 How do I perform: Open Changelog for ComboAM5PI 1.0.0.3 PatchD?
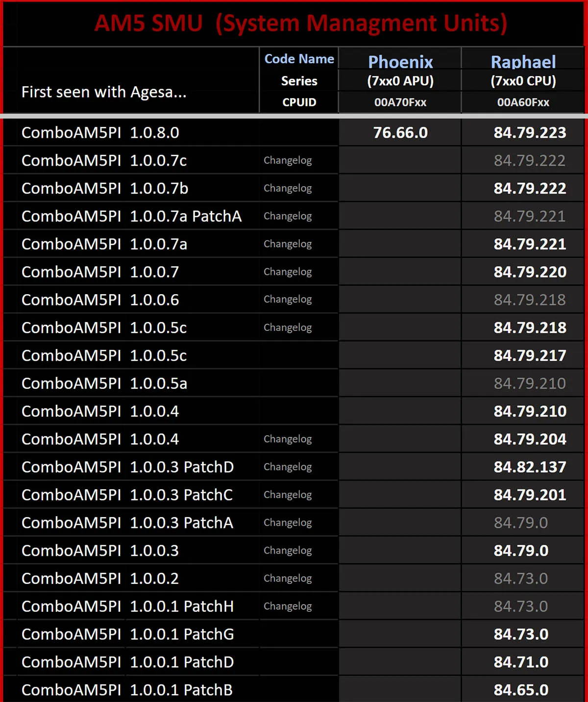click(288, 467)
